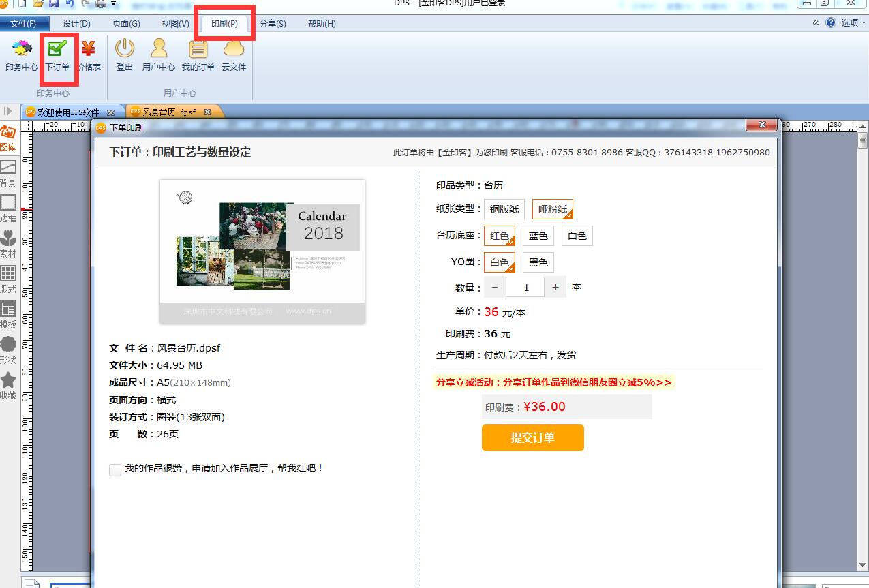Select 蓝色 calendar base color

pyautogui.click(x=538, y=236)
